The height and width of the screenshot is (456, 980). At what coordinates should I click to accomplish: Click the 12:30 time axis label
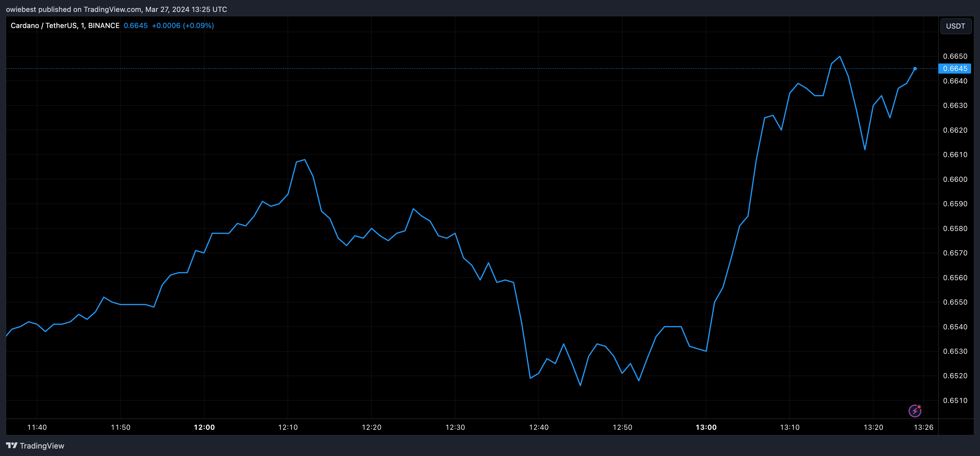pyautogui.click(x=455, y=427)
